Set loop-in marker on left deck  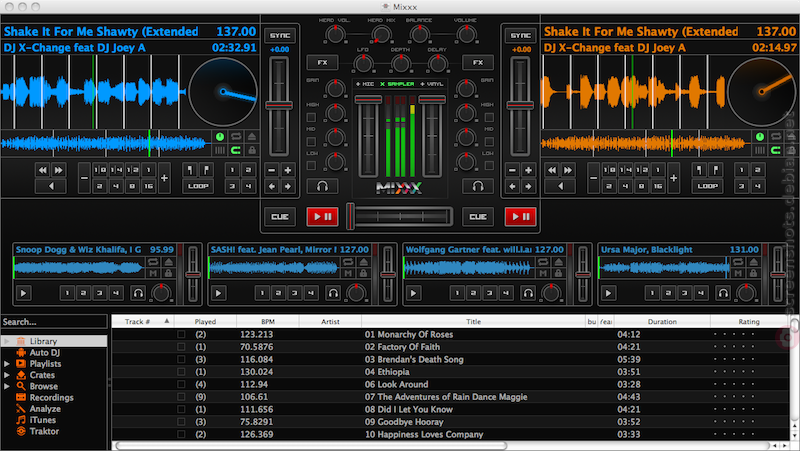point(190,170)
